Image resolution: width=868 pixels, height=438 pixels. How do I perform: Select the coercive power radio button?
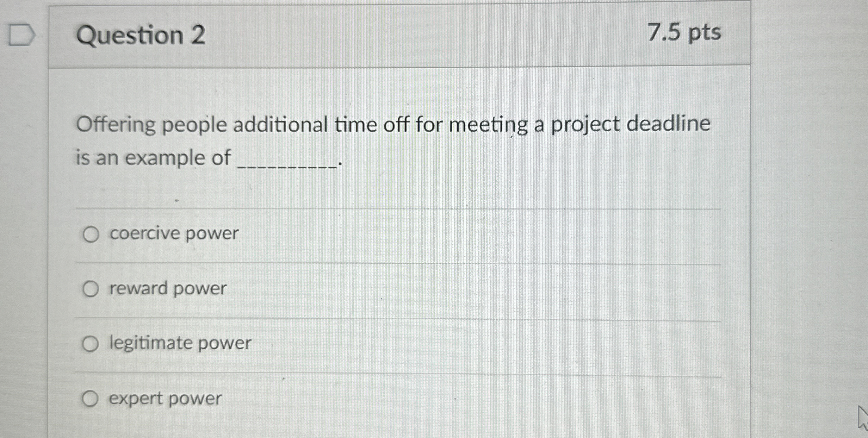tap(91, 234)
